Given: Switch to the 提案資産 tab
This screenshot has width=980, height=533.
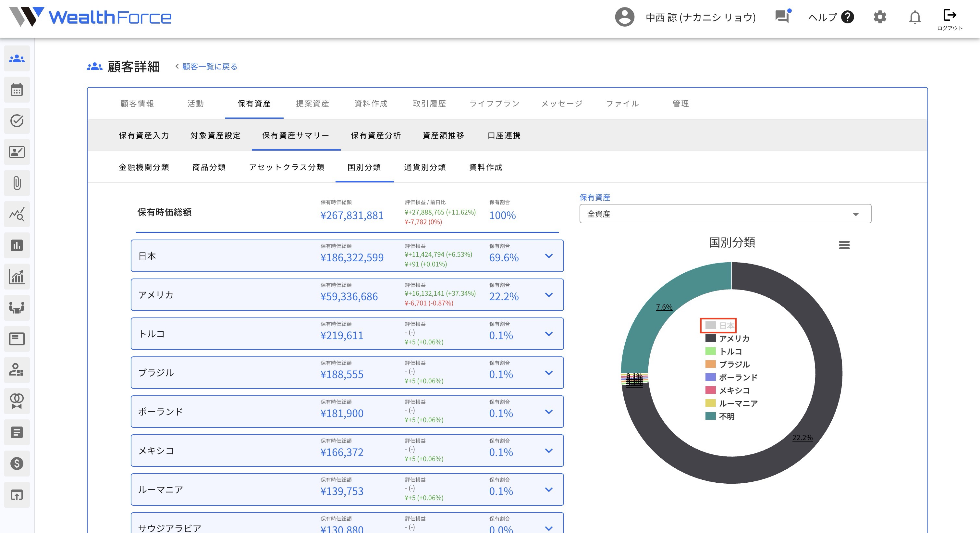Looking at the screenshot, I should pos(312,104).
